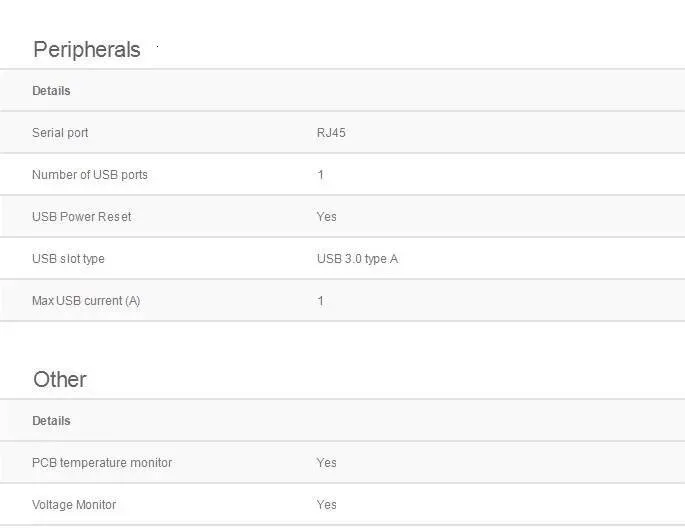Click the Details header under Peripherals

[x=51, y=91]
